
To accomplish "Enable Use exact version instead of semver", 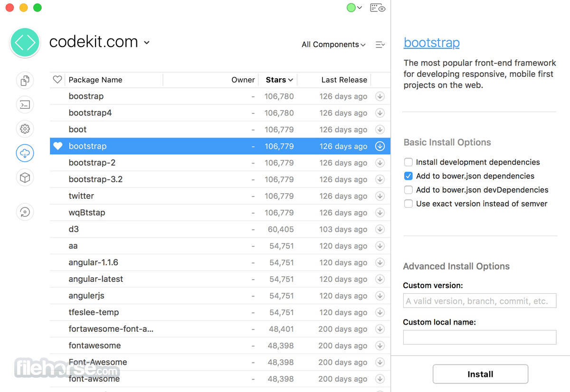I will [x=408, y=204].
